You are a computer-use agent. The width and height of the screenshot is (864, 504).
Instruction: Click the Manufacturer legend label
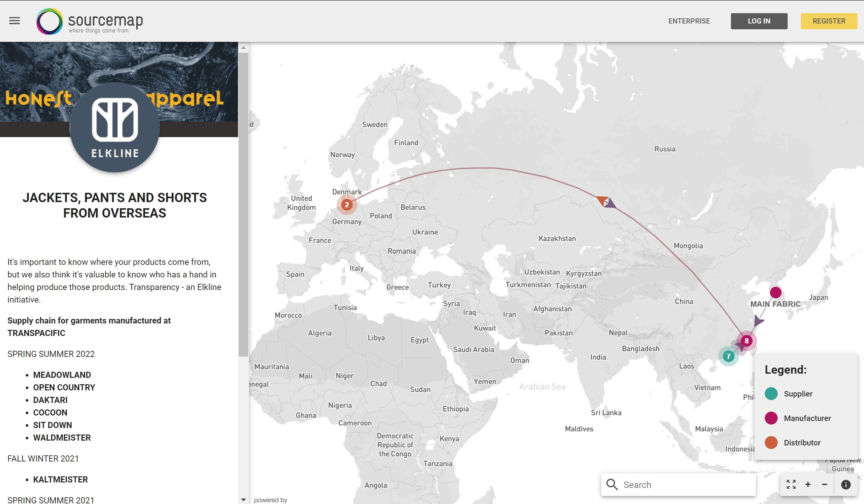tap(807, 418)
